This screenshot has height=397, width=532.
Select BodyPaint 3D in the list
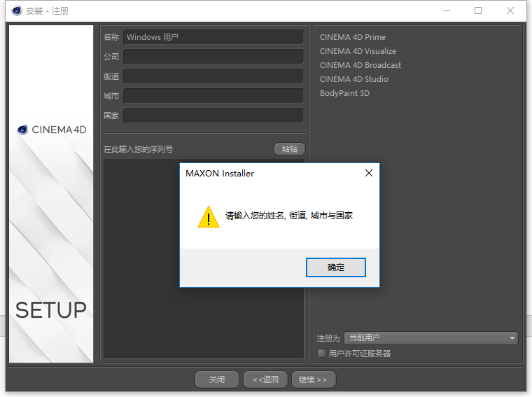click(344, 93)
